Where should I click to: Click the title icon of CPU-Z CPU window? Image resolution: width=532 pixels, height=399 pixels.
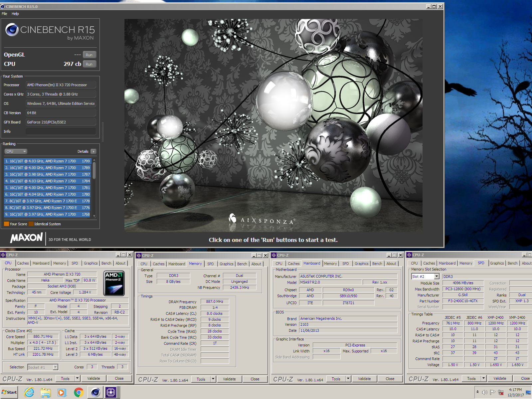pos(3,255)
